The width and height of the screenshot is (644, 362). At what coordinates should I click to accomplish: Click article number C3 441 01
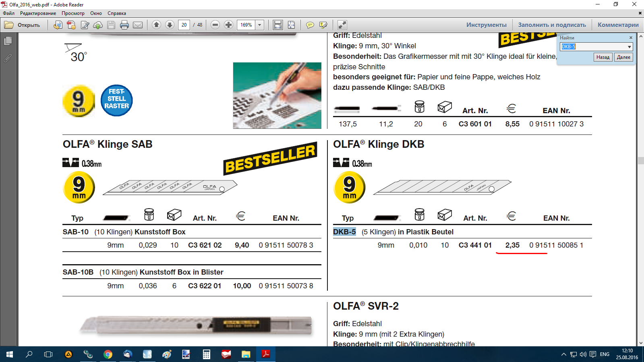click(475, 245)
